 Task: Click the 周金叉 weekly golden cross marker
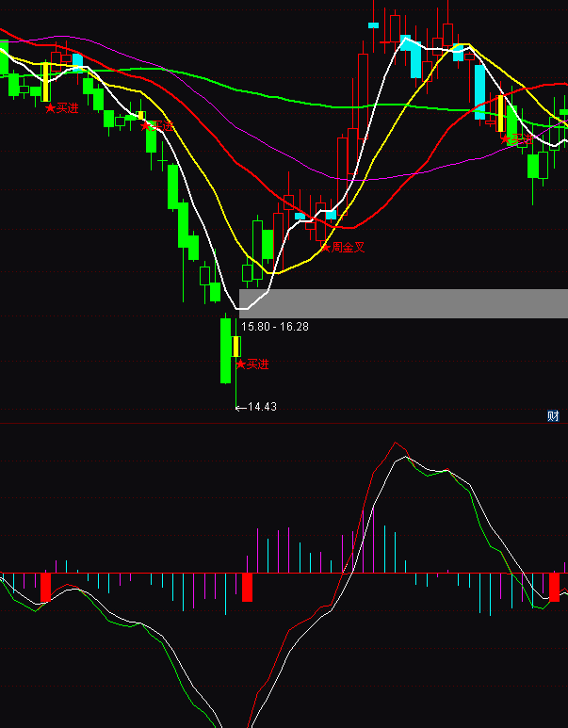tap(343, 248)
